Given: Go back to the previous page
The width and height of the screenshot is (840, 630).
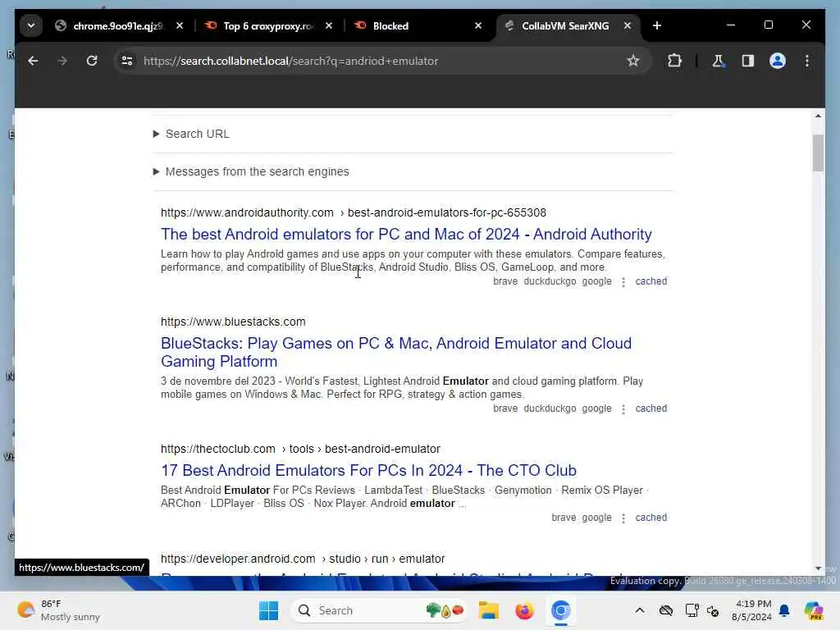Looking at the screenshot, I should click(33, 61).
